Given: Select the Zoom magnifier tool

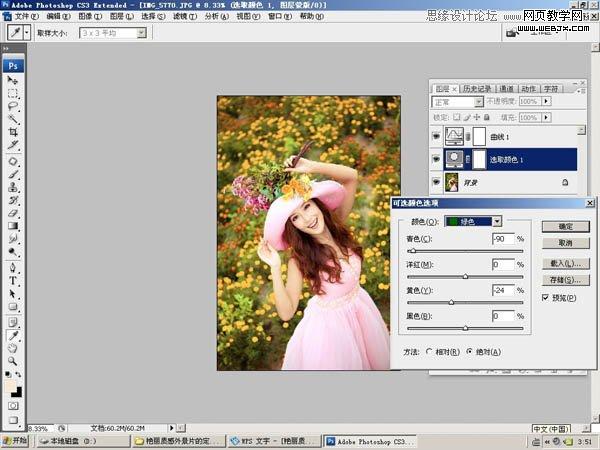Looking at the screenshot, I should (x=13, y=360).
